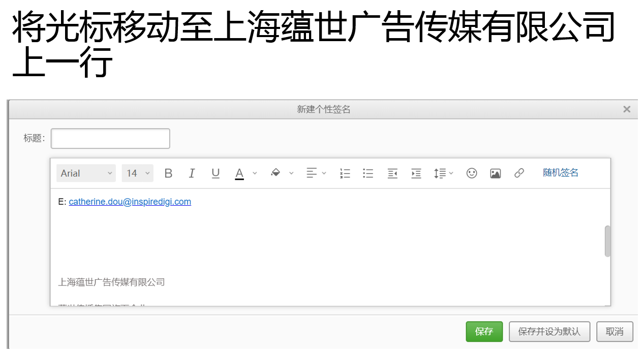Open the Arial font family dropdown
The image size is (644, 355).
(x=86, y=173)
